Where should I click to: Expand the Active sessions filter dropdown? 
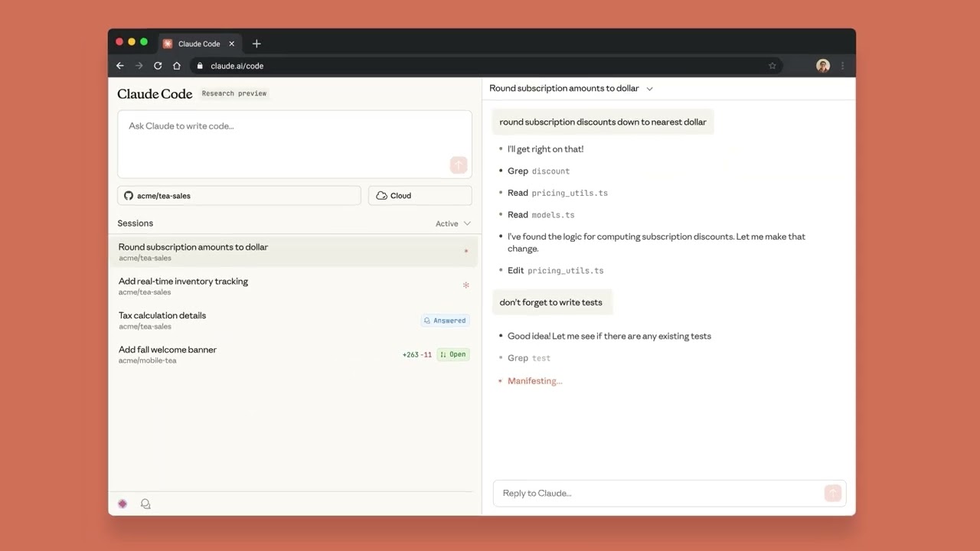[453, 223]
